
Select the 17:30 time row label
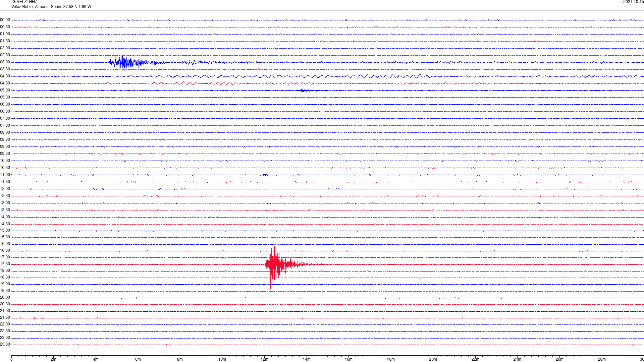coord(5,264)
